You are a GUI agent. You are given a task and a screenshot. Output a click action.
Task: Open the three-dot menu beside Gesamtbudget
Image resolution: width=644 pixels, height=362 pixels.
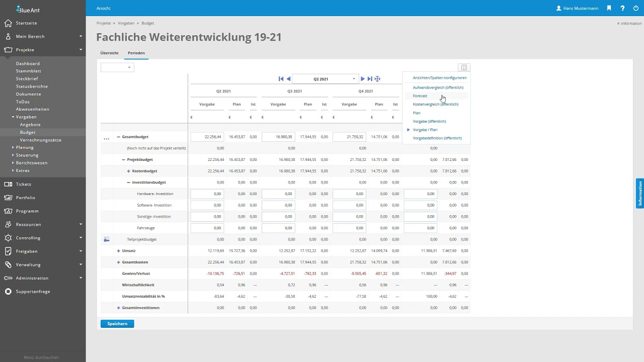pyautogui.click(x=106, y=137)
